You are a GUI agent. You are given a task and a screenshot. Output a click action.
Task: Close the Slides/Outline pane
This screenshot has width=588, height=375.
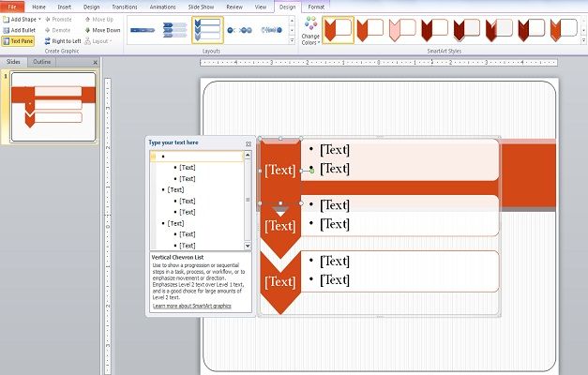click(x=96, y=62)
